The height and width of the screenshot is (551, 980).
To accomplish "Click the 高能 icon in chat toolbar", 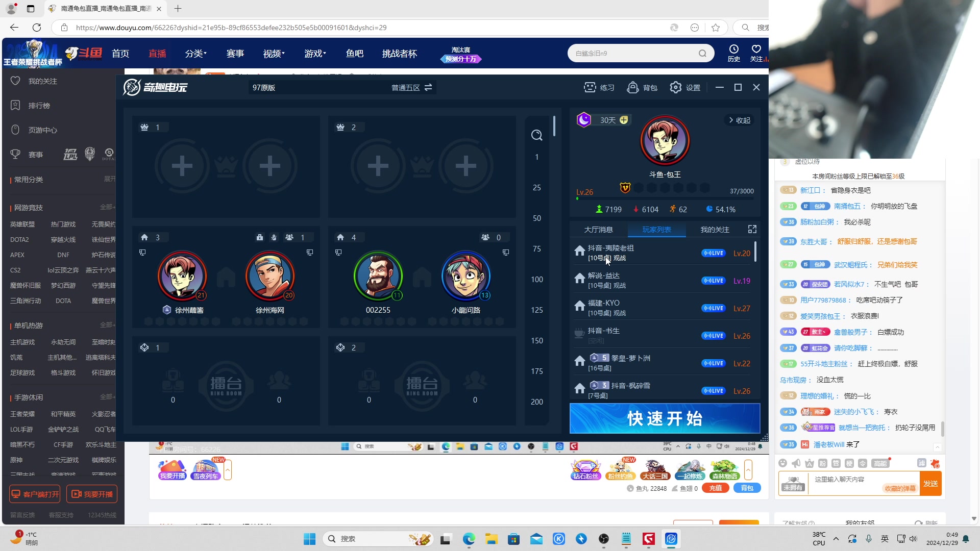I will click(880, 463).
